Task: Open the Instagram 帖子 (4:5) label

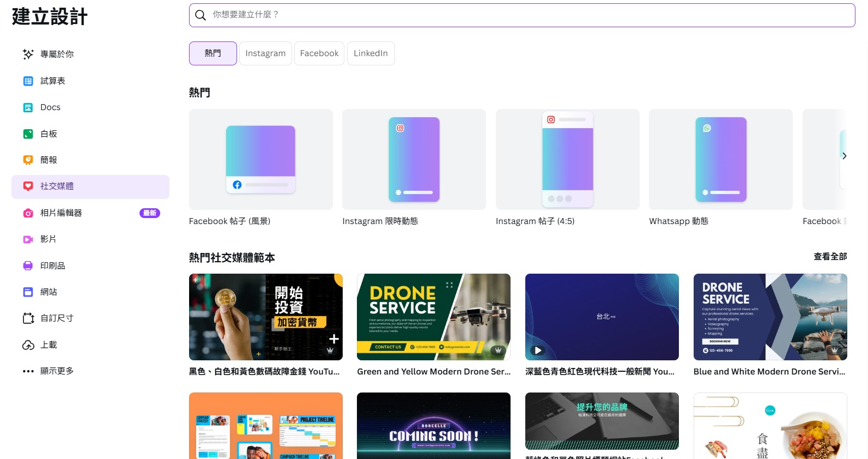Action: 535,221
